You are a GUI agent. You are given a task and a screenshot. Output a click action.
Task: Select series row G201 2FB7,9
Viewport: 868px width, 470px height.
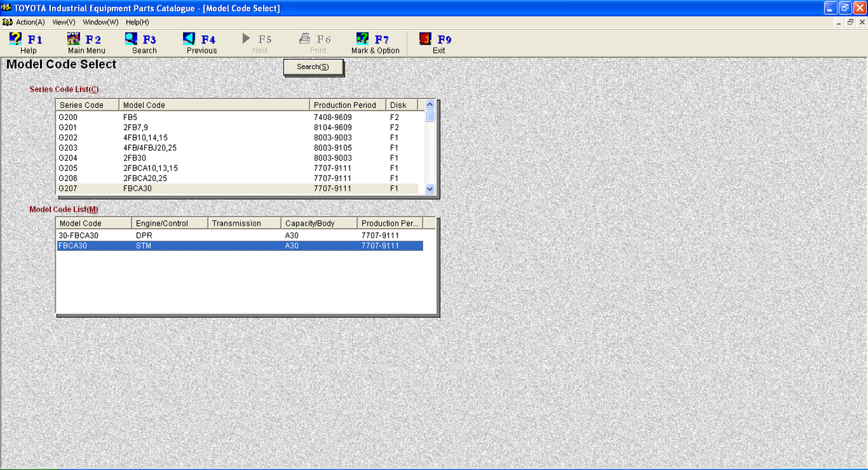[x=237, y=128]
